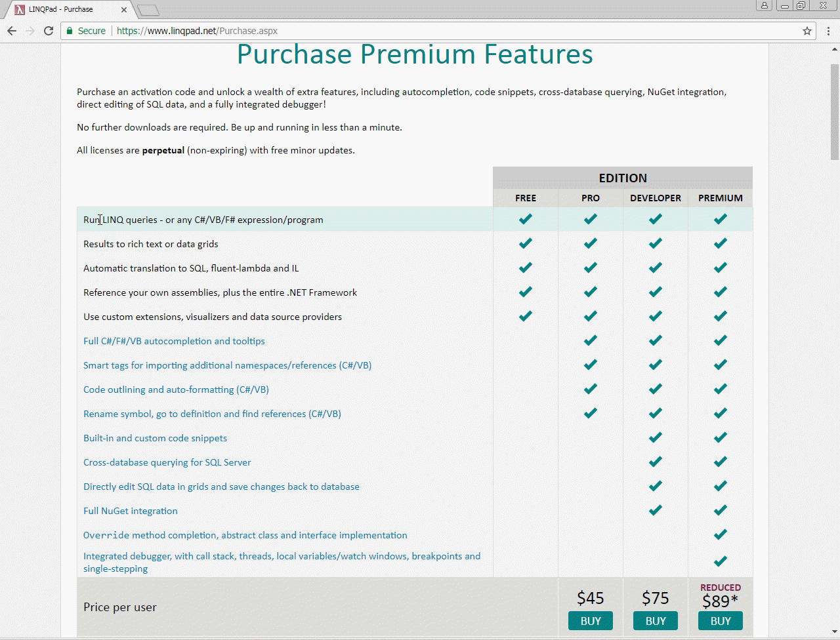Screen dimensions: 840x640
Task: Click the Full C#/F#/VB autocompletion link
Action: (174, 341)
